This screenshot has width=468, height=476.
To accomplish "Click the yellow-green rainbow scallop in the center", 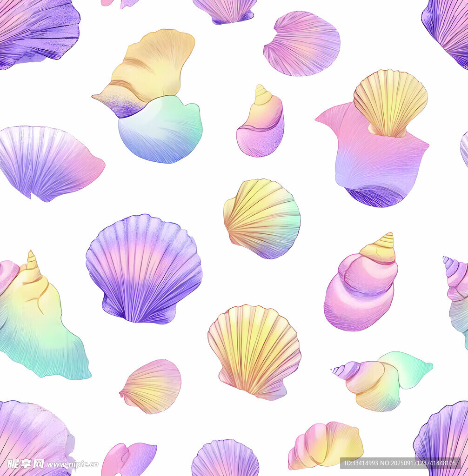I will [x=262, y=218].
